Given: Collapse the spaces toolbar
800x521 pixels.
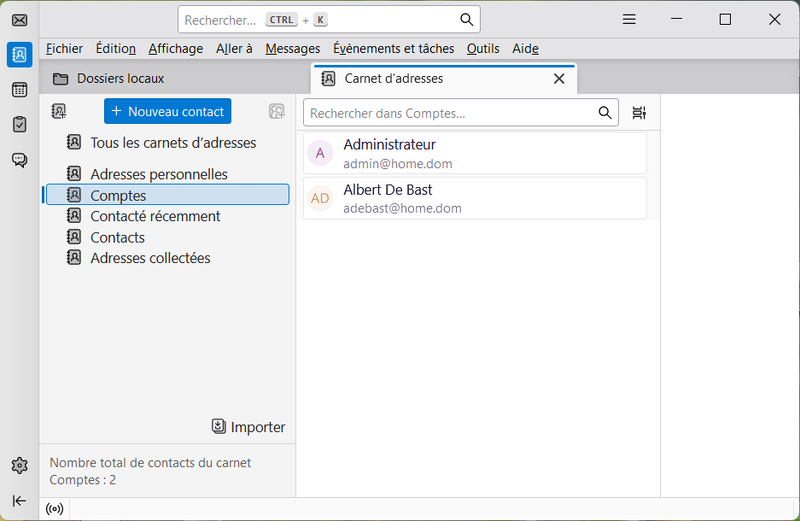Looking at the screenshot, I should click(19, 501).
